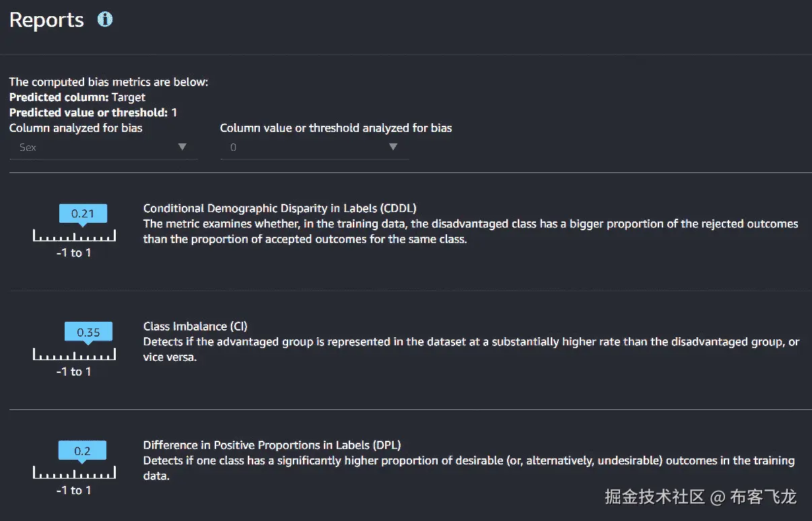The height and width of the screenshot is (521, 812).
Task: Click the "Predicted value or threshold: 1" line
Action: pyautogui.click(x=93, y=112)
